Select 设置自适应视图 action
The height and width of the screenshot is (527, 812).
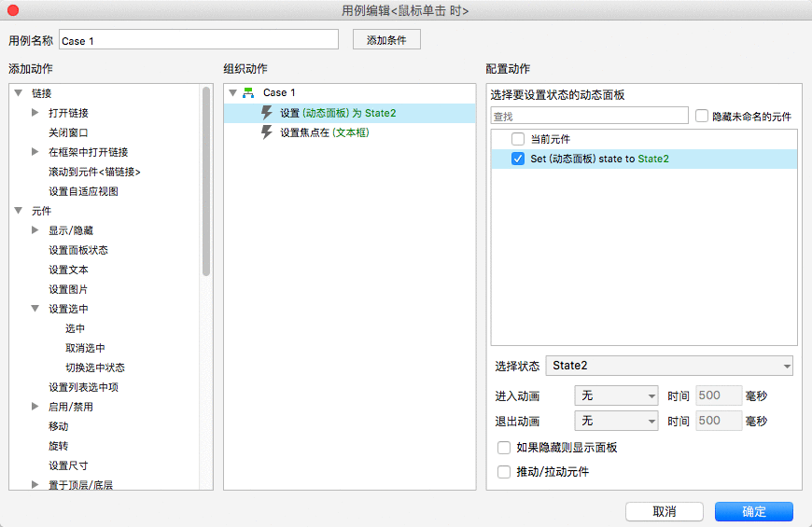(x=83, y=191)
